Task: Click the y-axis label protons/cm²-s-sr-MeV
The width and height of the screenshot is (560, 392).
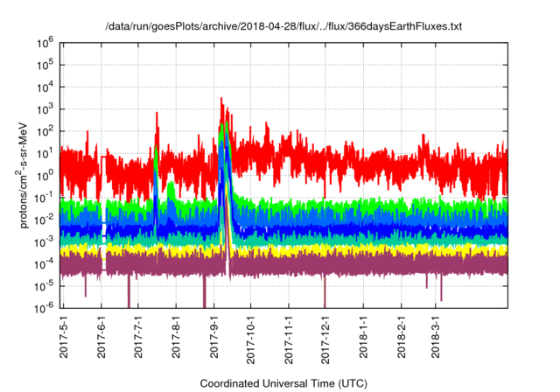Action: point(25,174)
